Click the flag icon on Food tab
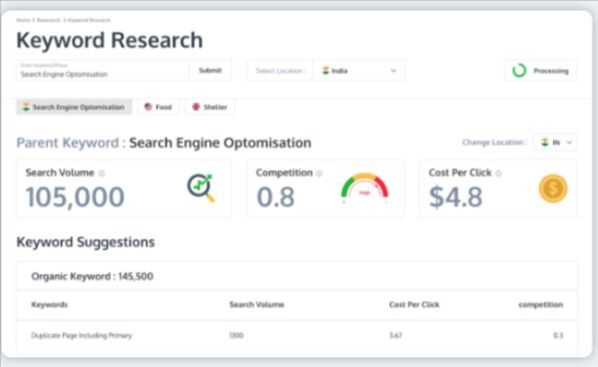598x367 pixels. [x=148, y=107]
